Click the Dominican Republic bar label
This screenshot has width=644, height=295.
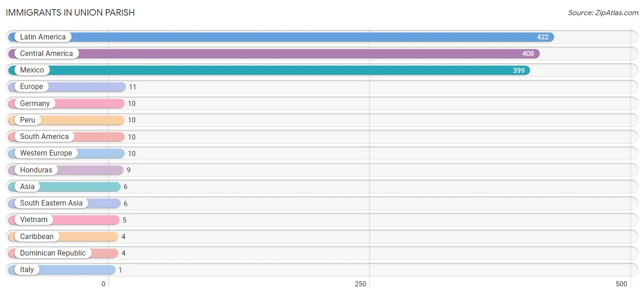point(53,253)
